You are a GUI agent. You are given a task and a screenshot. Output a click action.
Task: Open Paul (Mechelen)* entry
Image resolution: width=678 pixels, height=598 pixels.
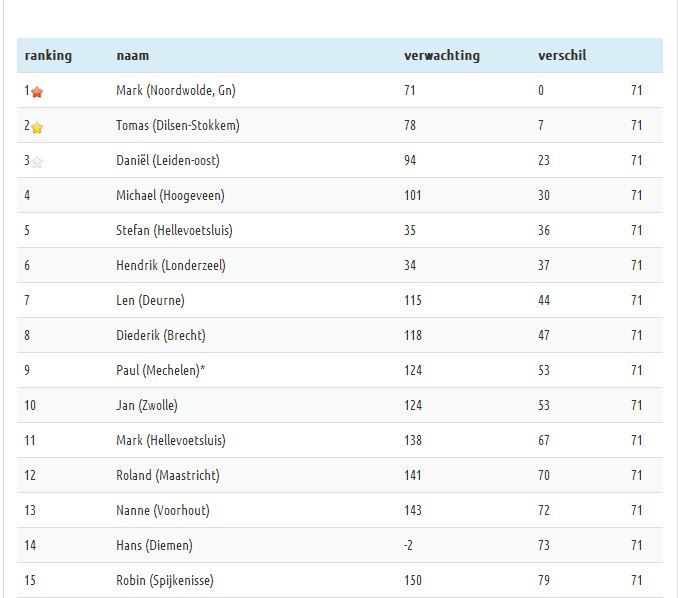[160, 370]
